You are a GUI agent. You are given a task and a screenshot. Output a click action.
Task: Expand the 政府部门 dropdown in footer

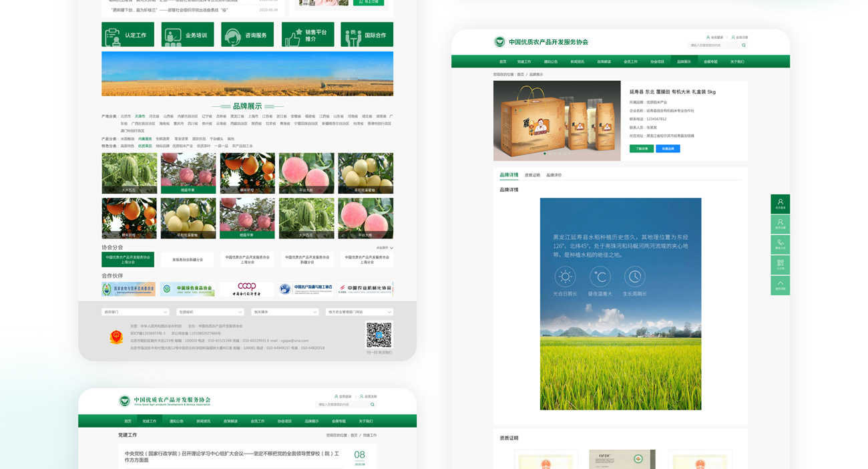(x=135, y=312)
